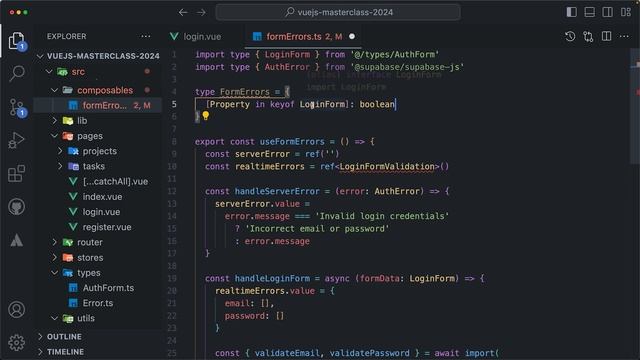Click handleServerError on line 12

277,191
